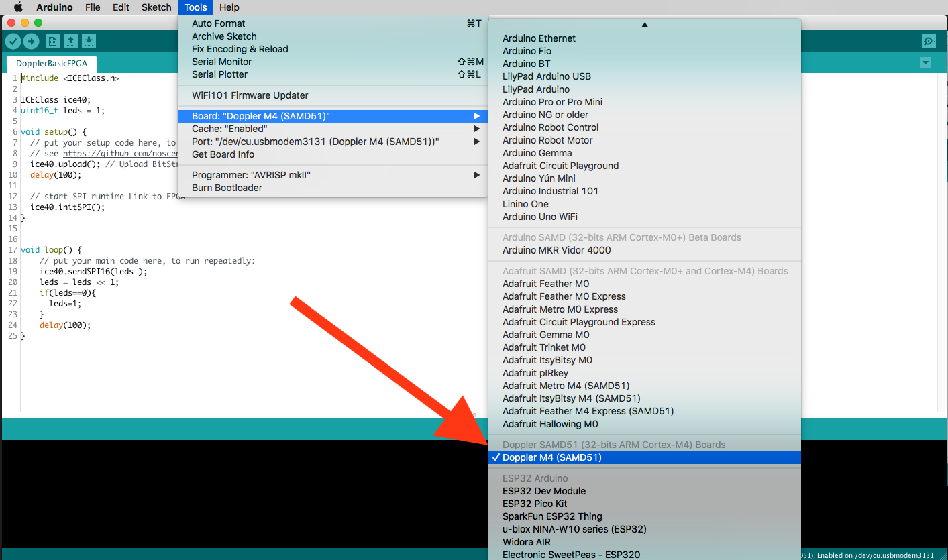The height and width of the screenshot is (560, 948).
Task: Choose Get Board Info
Action: point(333,154)
